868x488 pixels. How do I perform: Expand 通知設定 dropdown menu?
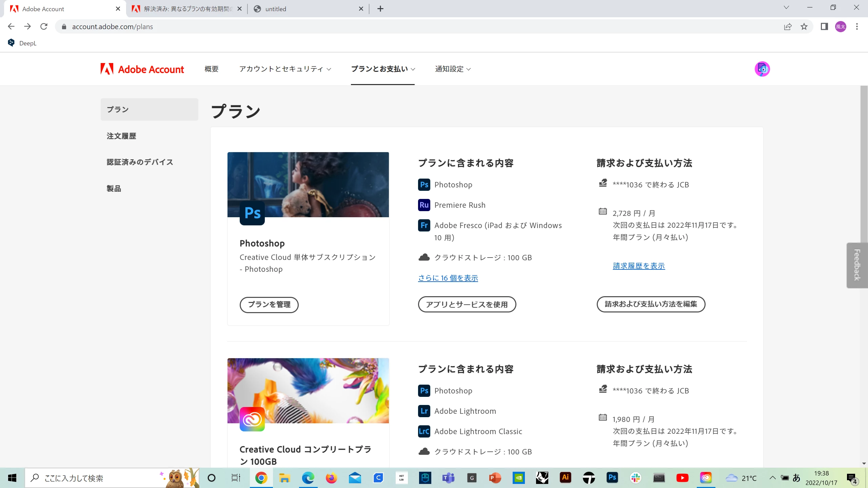click(x=453, y=69)
